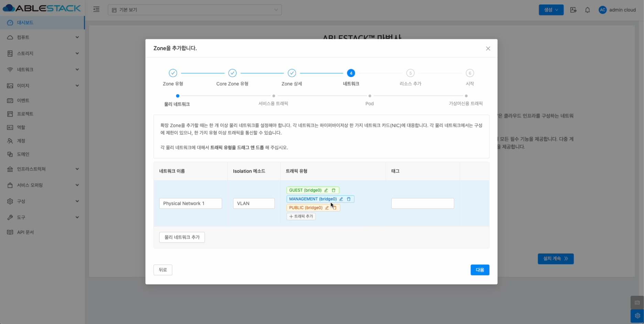Click the 다음 next button
Viewport: 644px width, 324px height.
click(480, 270)
